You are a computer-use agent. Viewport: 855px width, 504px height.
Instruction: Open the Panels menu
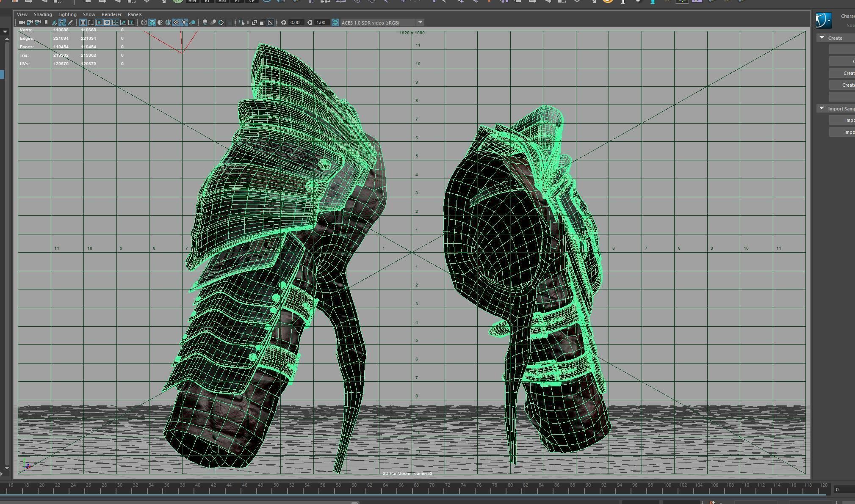(135, 14)
